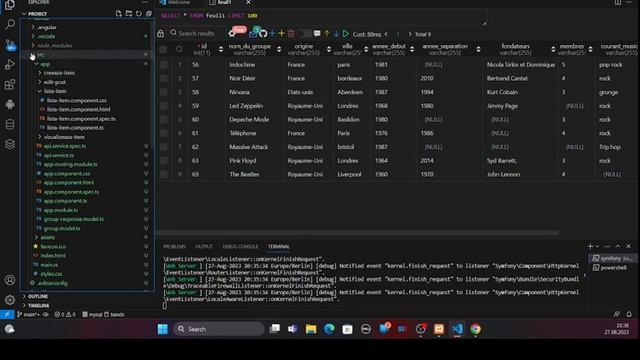Click the main branch in status bar
Image resolution: width=640 pixels, height=360 pixels.
[28, 314]
